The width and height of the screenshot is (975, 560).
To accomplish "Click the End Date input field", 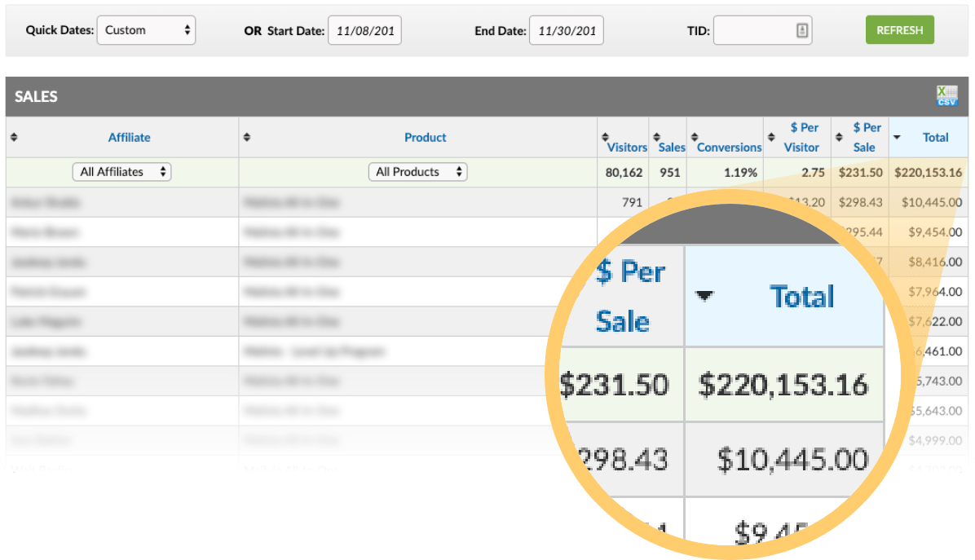I will pos(565,31).
